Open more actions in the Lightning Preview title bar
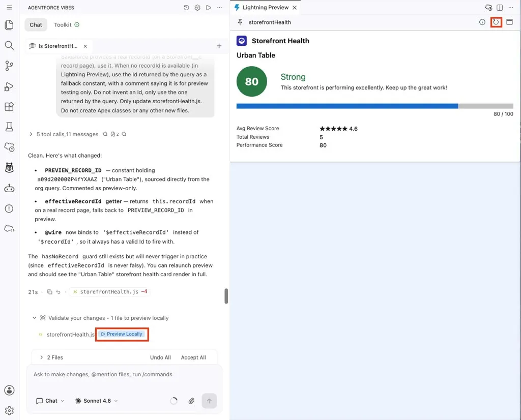The width and height of the screenshot is (521, 420). 511,7
